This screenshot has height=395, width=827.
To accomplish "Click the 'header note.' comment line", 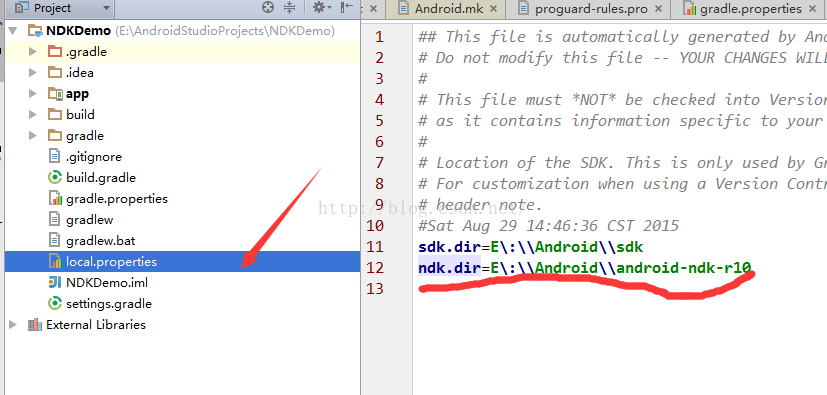I will click(x=480, y=205).
